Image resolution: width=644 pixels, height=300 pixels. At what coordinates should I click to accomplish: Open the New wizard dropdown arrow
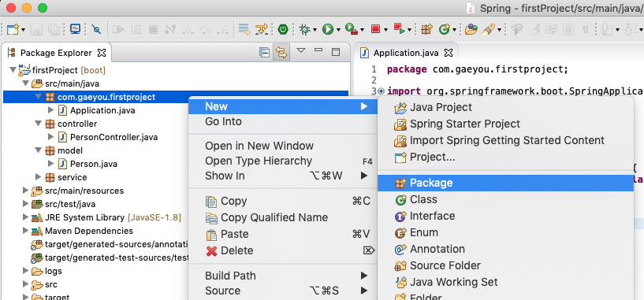coord(23,30)
